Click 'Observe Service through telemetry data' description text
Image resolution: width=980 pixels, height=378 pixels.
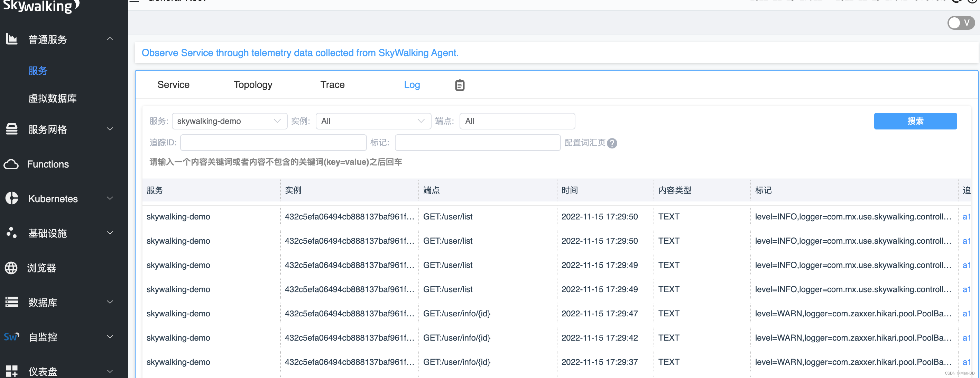[x=300, y=53]
